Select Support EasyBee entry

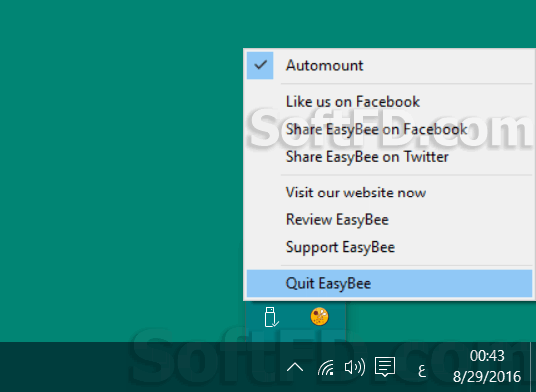tap(389, 247)
